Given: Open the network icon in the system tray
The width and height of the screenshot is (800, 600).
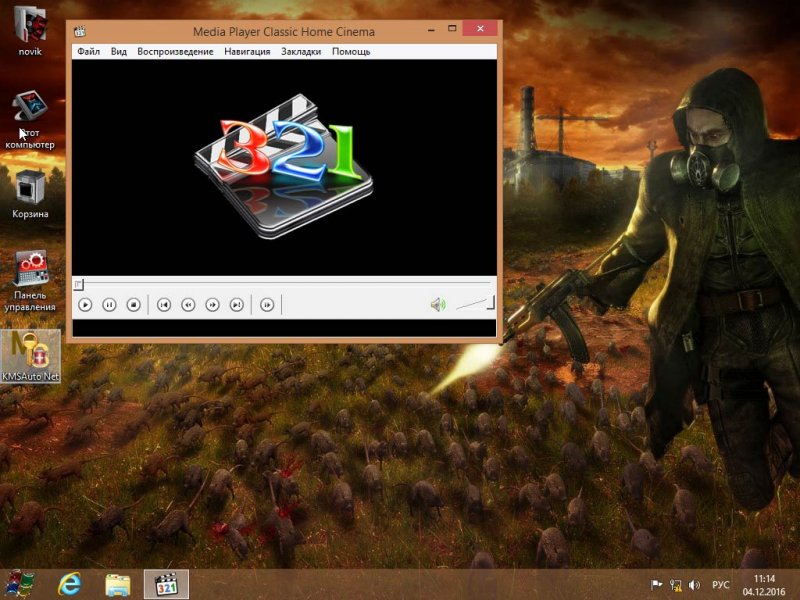Looking at the screenshot, I should pos(676,585).
